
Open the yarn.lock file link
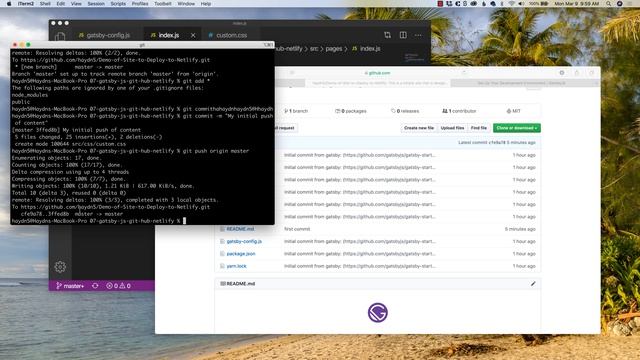click(236, 266)
